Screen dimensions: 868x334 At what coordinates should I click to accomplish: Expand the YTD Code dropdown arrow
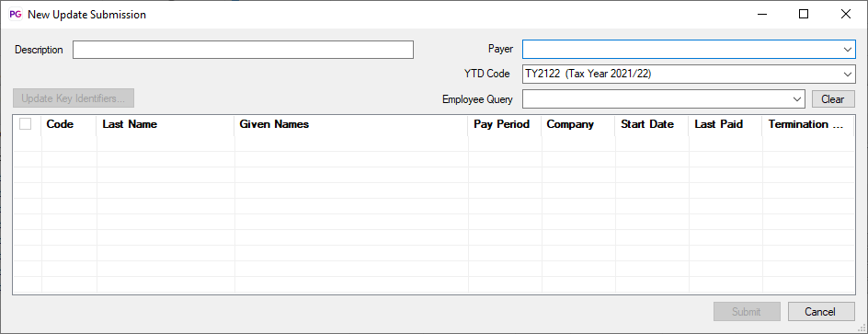(x=848, y=74)
